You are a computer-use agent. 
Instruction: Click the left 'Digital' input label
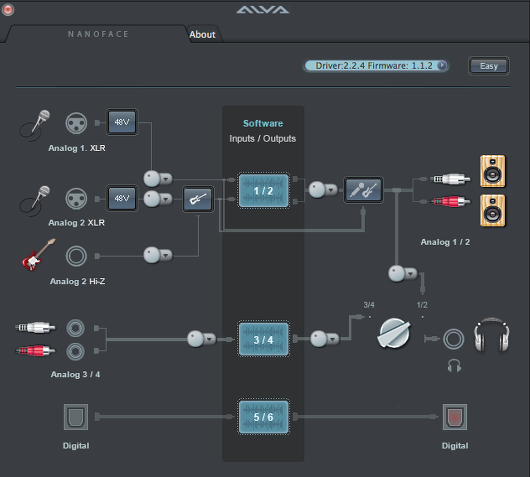pyautogui.click(x=76, y=446)
